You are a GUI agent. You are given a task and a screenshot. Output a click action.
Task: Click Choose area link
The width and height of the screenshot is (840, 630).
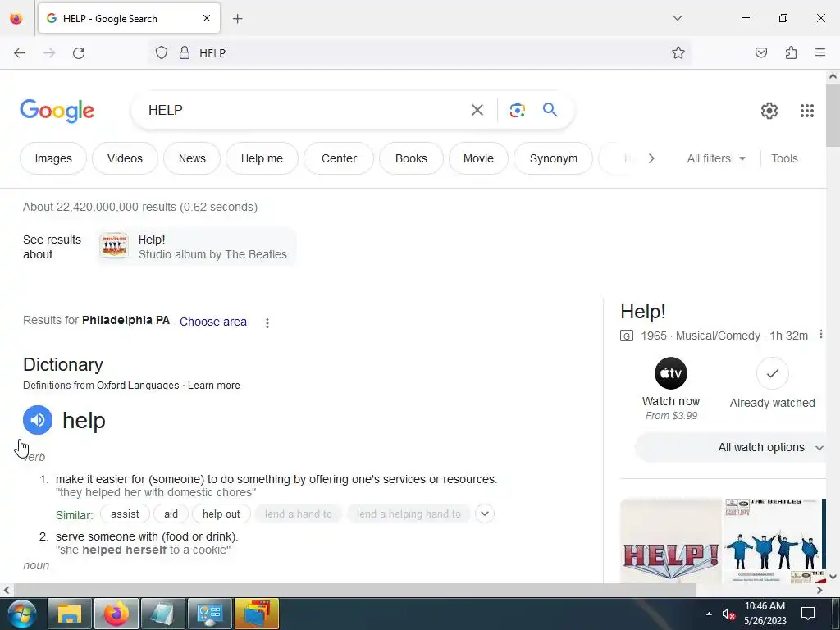(x=213, y=322)
